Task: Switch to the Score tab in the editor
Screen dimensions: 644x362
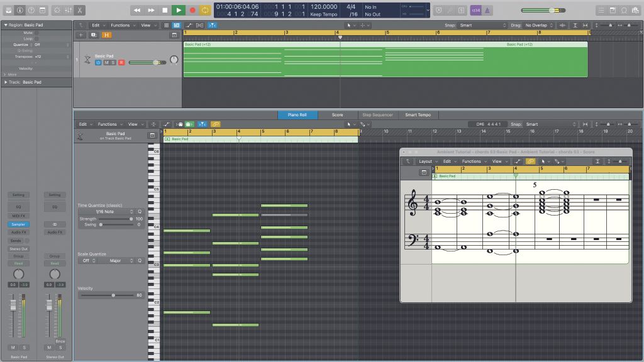Action: point(338,115)
